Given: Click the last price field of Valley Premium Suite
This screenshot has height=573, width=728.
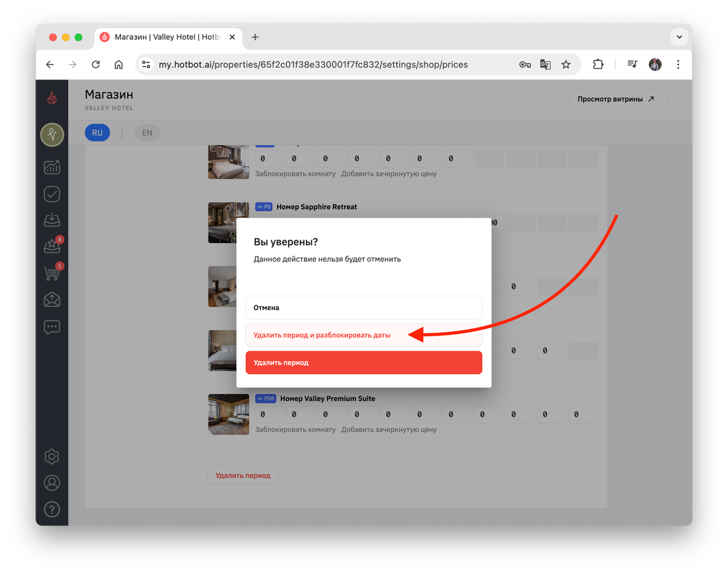Looking at the screenshot, I should [583, 414].
